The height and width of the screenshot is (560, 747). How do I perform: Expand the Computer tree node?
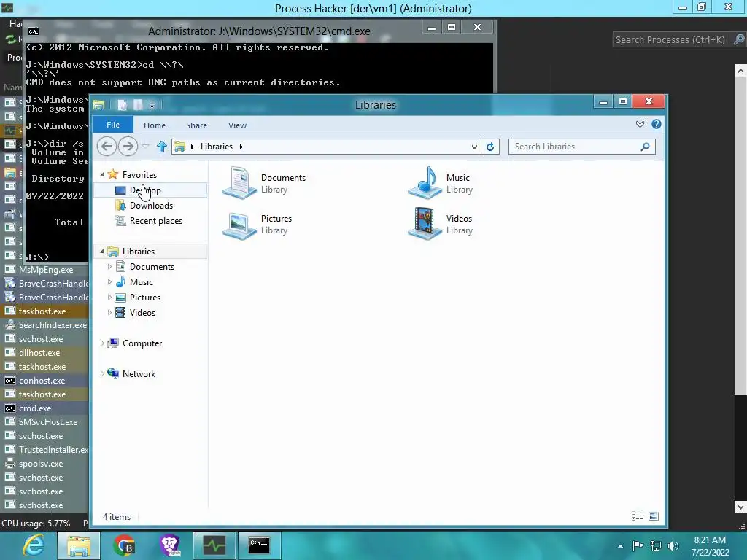pos(102,343)
